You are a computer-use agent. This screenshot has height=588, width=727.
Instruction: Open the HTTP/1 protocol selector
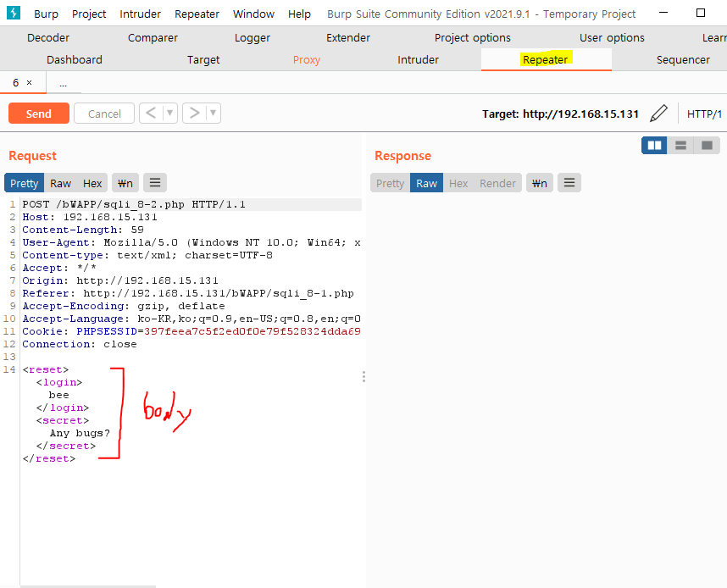tap(704, 114)
